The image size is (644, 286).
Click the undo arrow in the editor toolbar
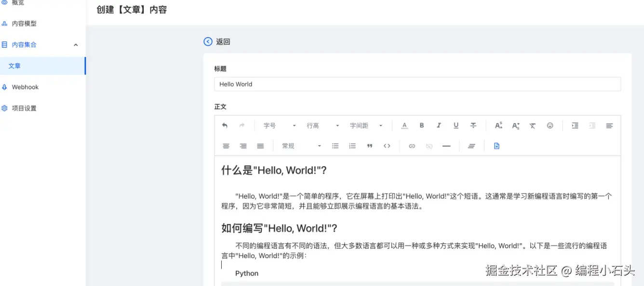[225, 125]
